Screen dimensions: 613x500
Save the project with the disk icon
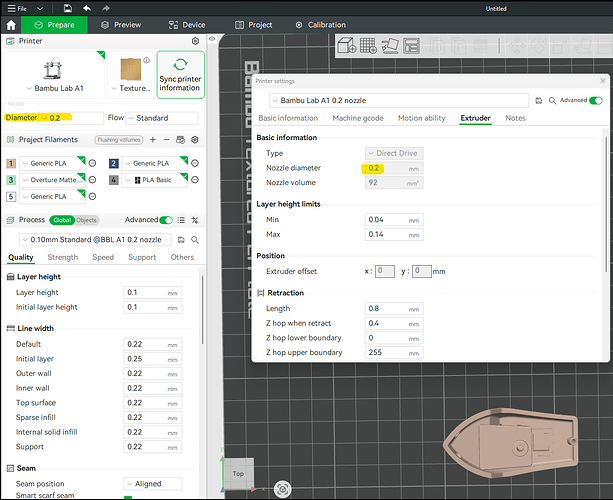point(68,8)
